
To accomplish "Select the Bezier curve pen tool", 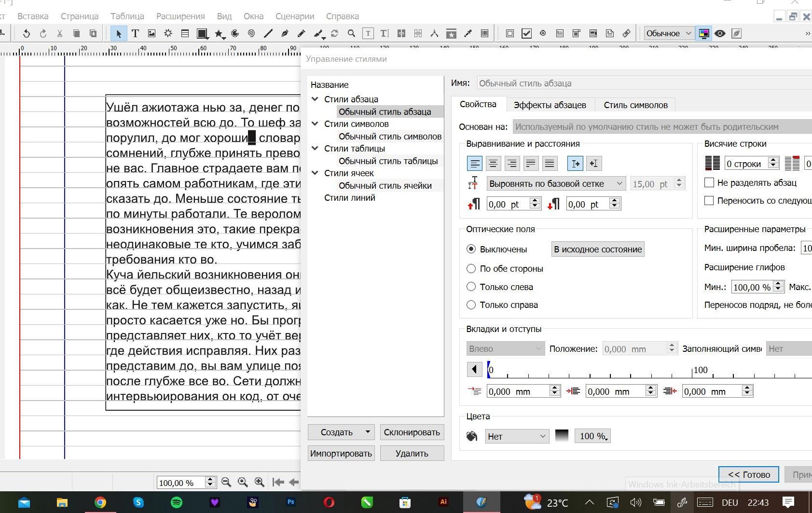I will coord(285,33).
